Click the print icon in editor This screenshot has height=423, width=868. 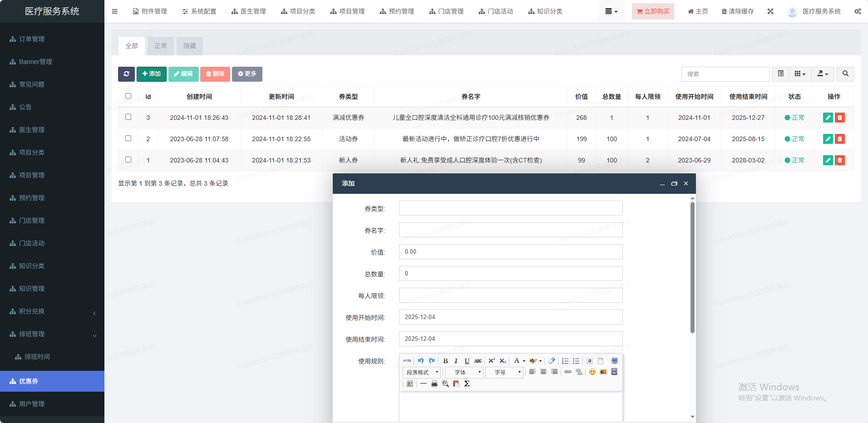(434, 384)
